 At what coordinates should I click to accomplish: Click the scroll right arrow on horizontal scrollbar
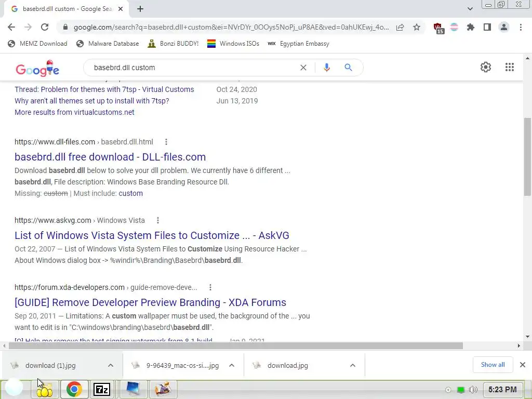[x=519, y=345]
